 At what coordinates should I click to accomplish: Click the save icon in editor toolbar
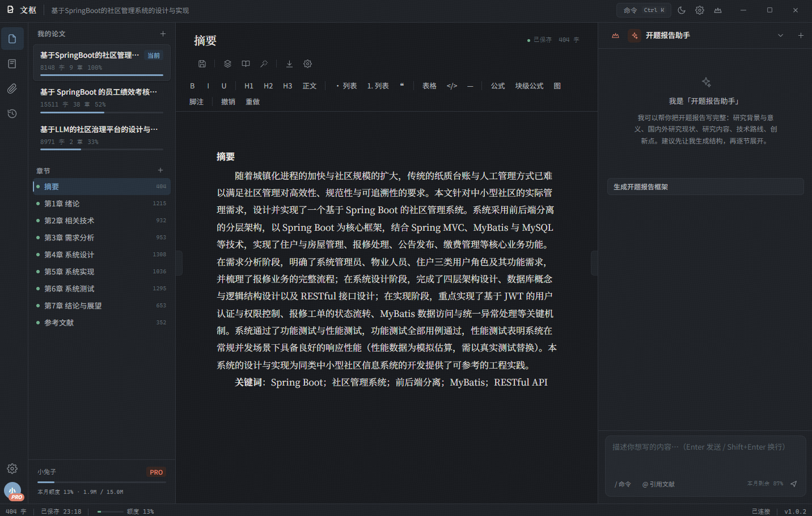pos(202,64)
